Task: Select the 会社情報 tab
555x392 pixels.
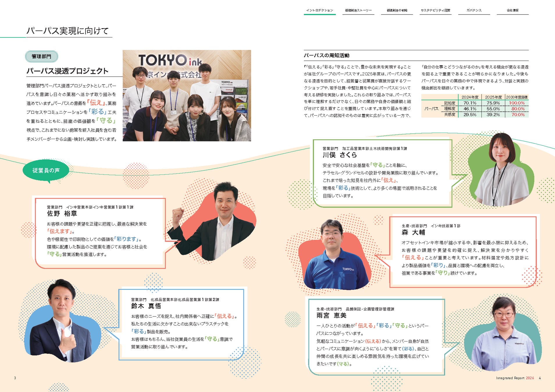Action: 513,10
